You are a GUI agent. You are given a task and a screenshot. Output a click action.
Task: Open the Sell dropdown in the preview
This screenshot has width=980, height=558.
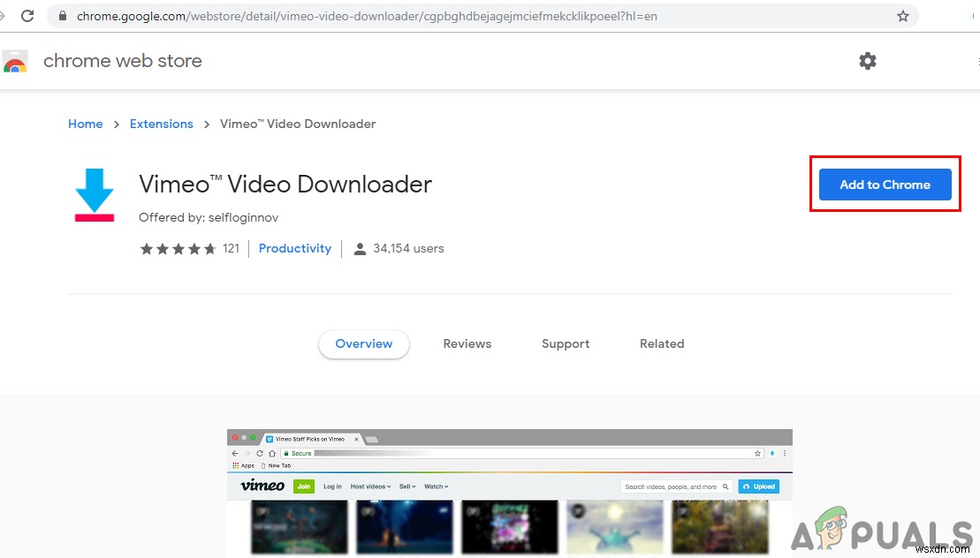point(407,486)
